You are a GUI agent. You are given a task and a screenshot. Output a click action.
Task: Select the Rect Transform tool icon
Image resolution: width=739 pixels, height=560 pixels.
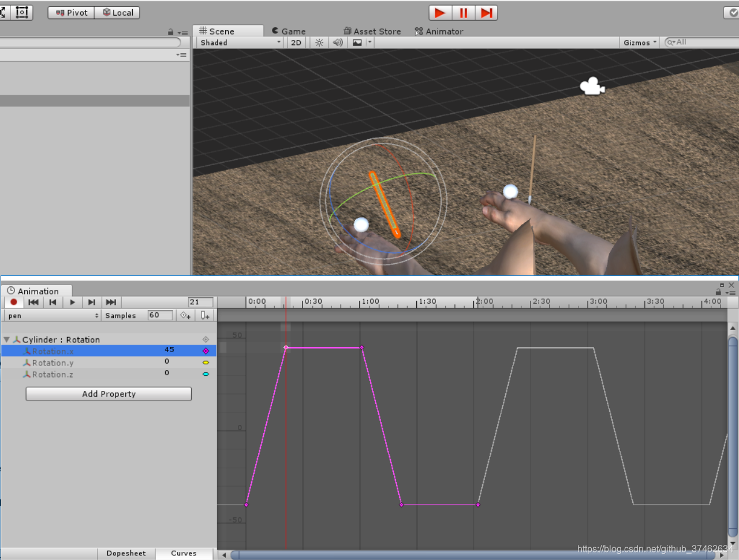(22, 12)
